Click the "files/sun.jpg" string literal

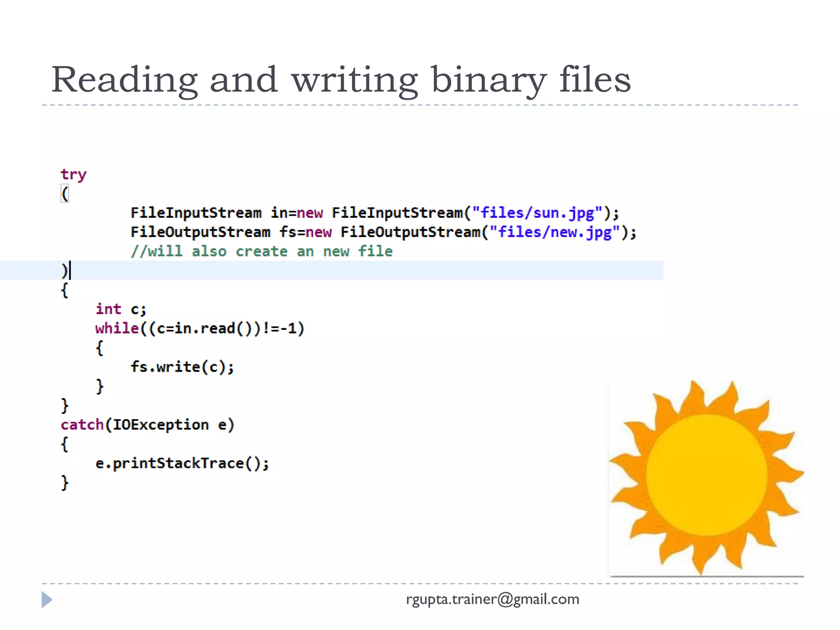(537, 213)
